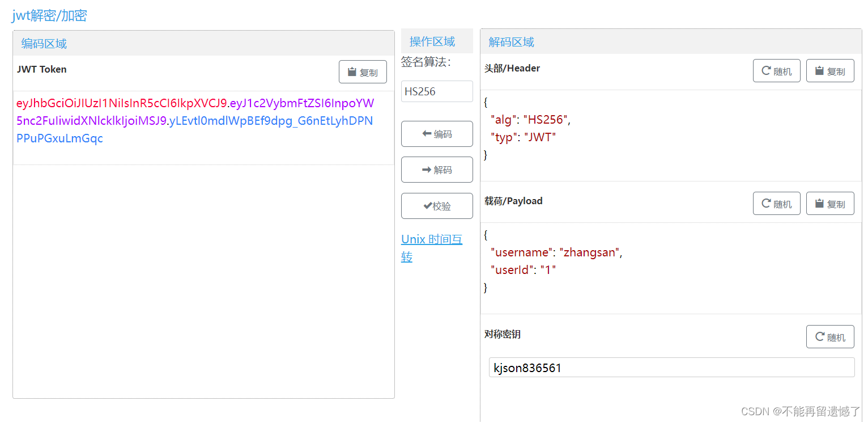Click the "JWT Token" label
This screenshot has width=868, height=422.
42,69
